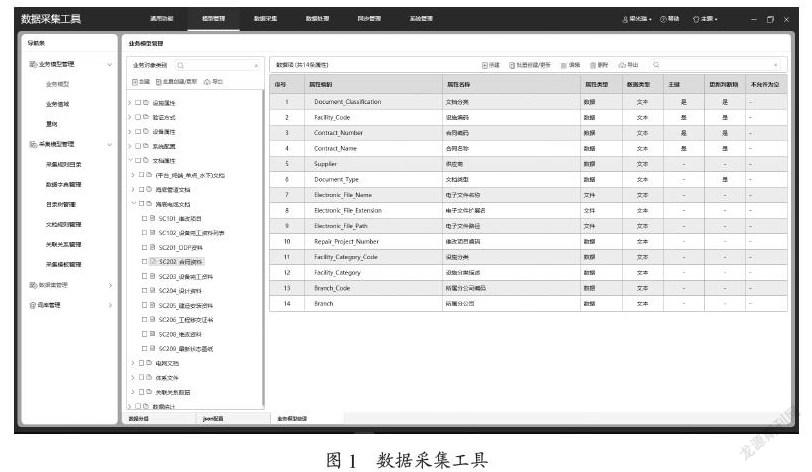Click the theme icon in the title bar
The height and width of the screenshot is (472, 812).
point(696,19)
